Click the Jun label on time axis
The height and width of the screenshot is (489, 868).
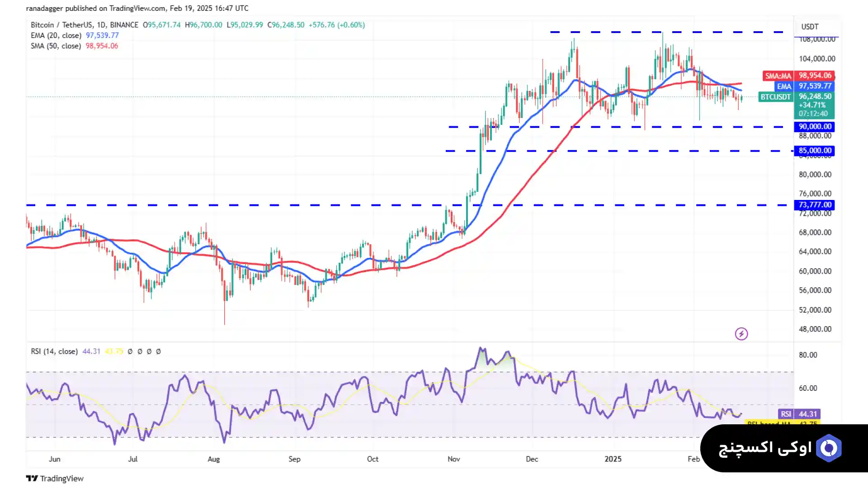tap(55, 459)
